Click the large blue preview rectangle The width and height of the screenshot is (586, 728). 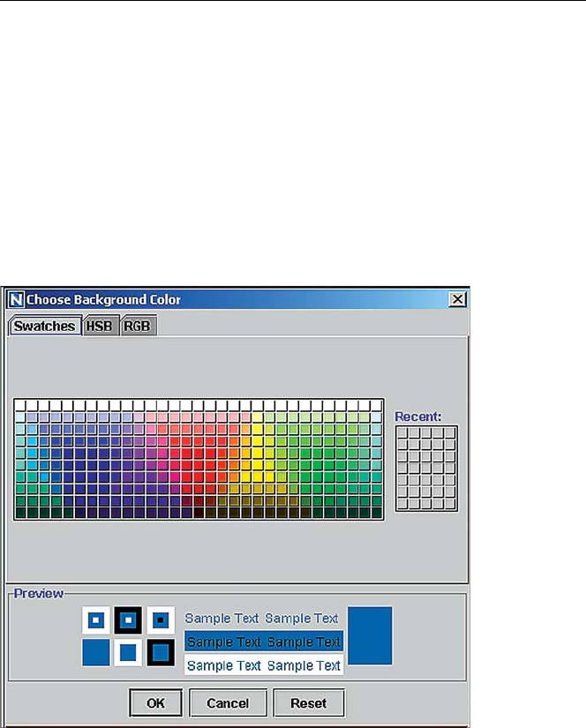tap(370, 635)
